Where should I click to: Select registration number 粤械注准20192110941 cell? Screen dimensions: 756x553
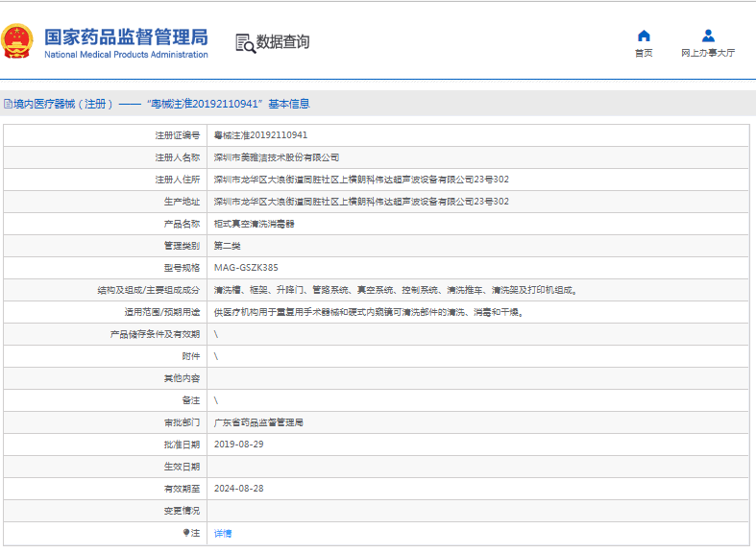[260, 135]
